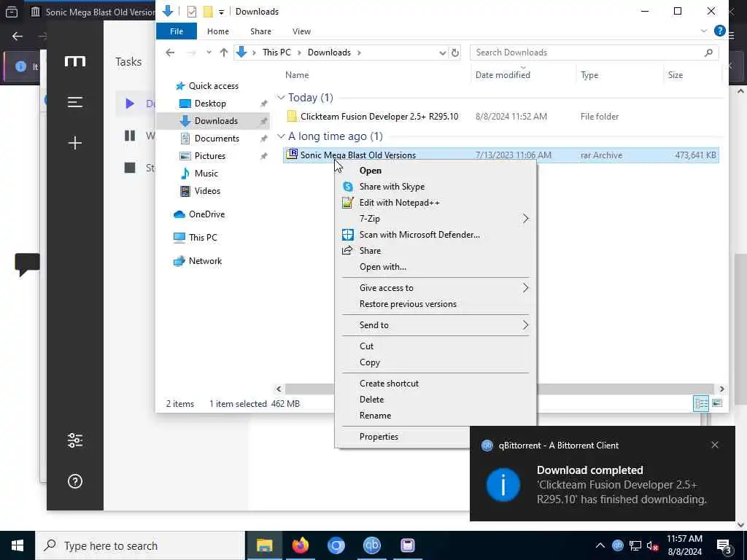Sort by the Name column

pos(297,75)
